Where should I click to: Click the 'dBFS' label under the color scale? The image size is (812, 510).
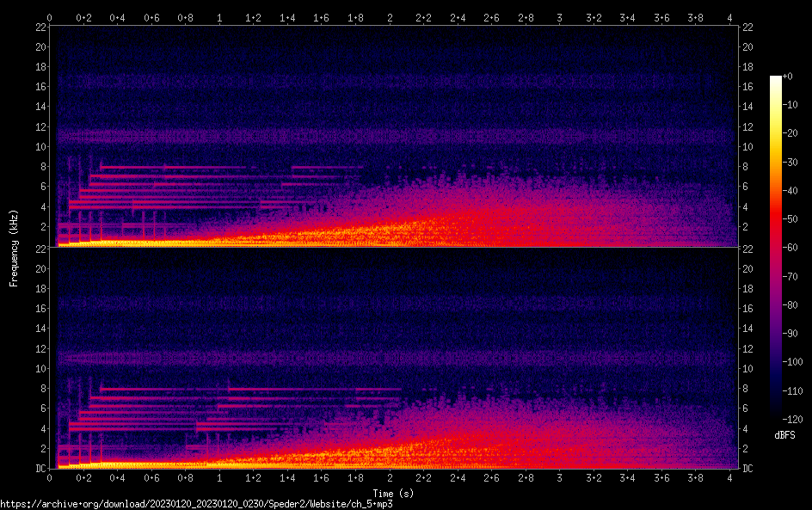point(784,436)
